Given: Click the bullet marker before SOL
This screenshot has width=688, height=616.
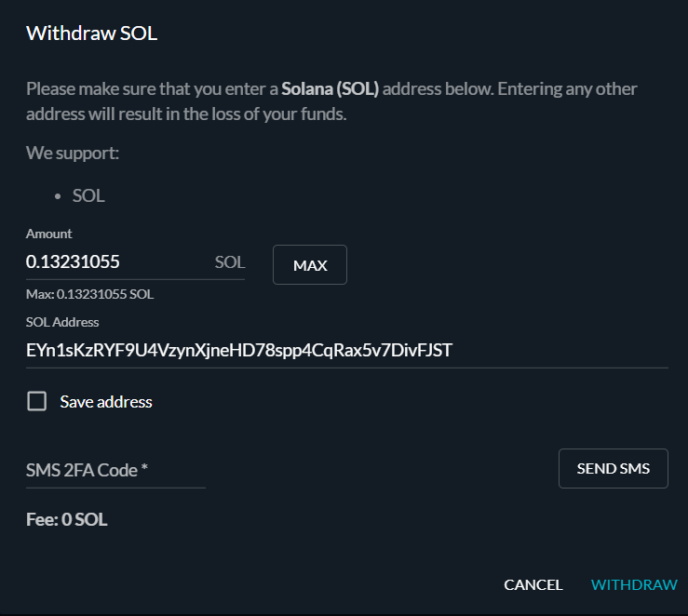Looking at the screenshot, I should coord(58,196).
